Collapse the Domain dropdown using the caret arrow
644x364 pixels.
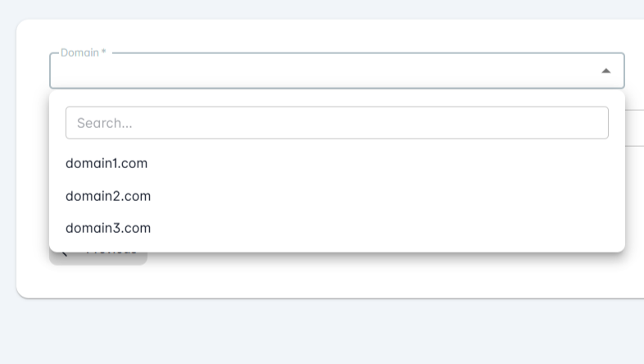[x=605, y=71]
